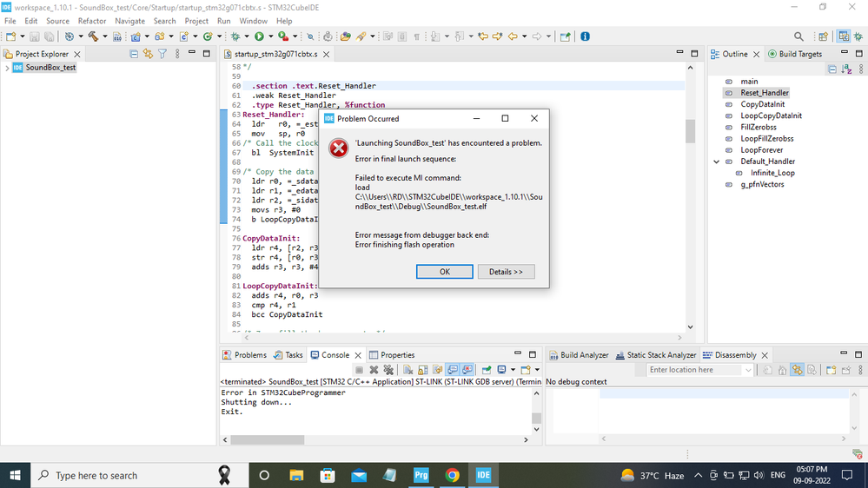Open the New file dropdown arrow
Image resolution: width=868 pixels, height=488 pixels.
[22, 36]
